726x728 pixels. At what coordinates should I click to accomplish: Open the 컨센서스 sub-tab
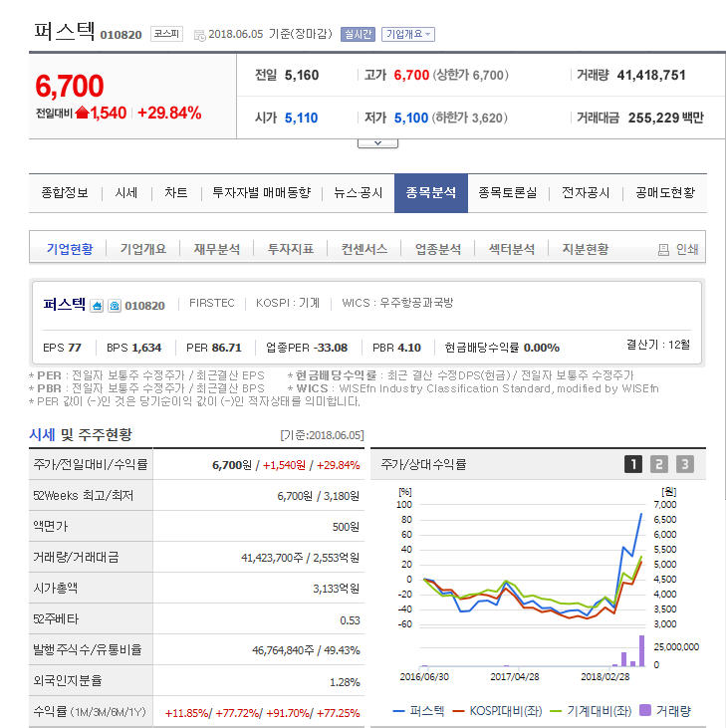point(363,249)
